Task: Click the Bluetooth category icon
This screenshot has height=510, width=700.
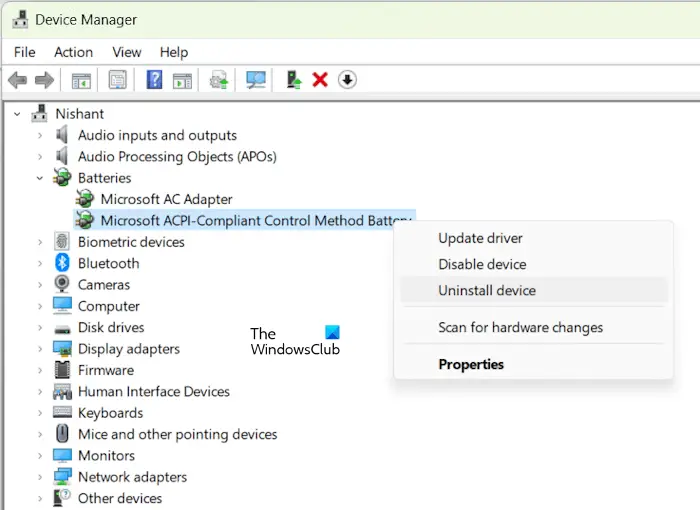Action: pos(62,263)
